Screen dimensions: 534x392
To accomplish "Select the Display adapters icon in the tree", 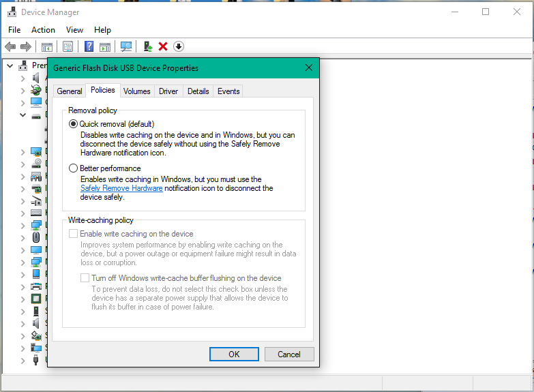I will pos(36,151).
